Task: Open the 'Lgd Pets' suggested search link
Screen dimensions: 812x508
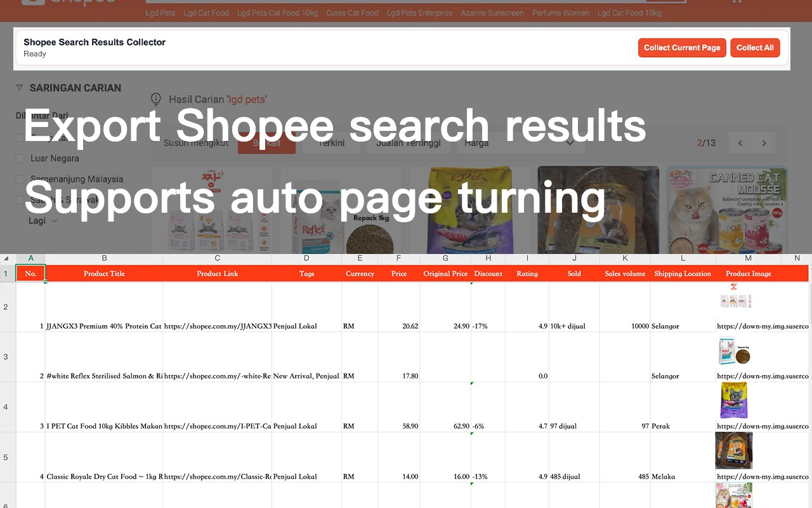Action: tap(160, 13)
